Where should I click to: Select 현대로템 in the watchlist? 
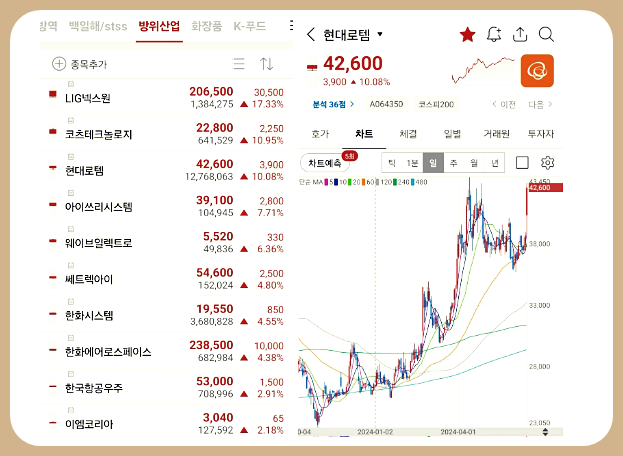click(166, 170)
